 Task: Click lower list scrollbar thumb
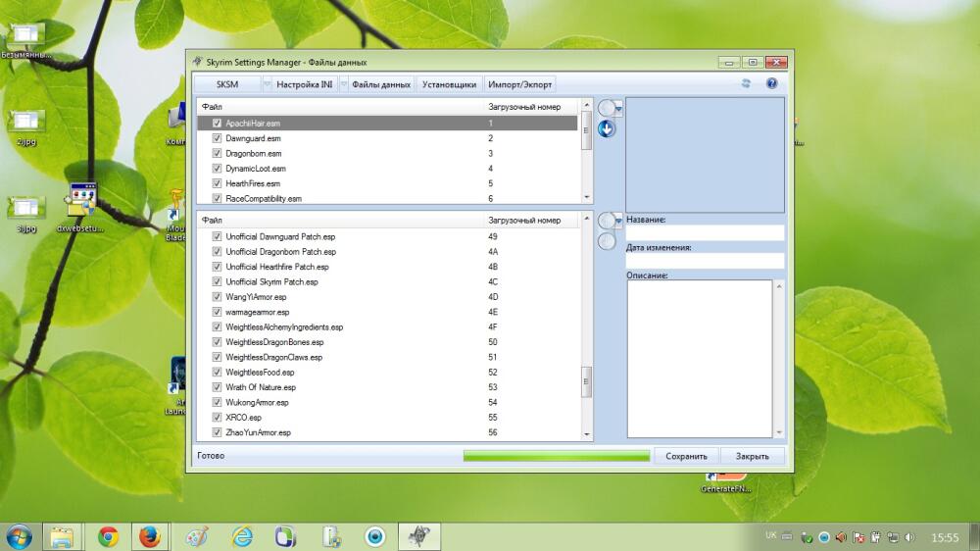586,381
